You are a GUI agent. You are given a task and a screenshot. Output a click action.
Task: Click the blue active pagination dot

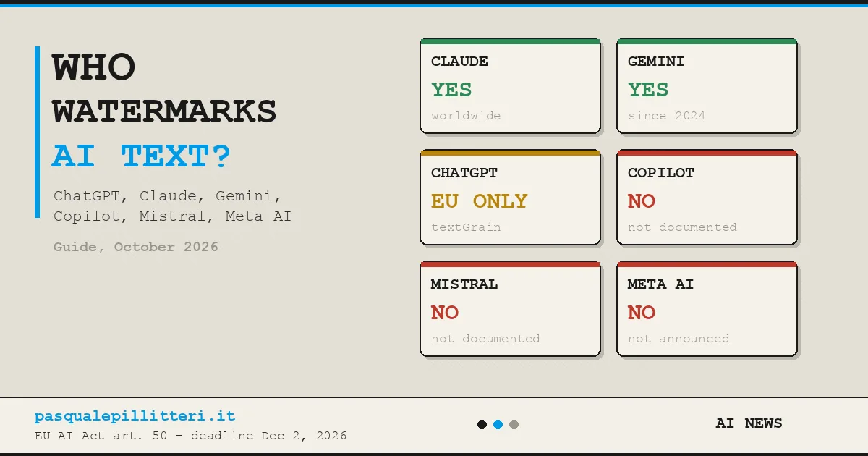[498, 425]
